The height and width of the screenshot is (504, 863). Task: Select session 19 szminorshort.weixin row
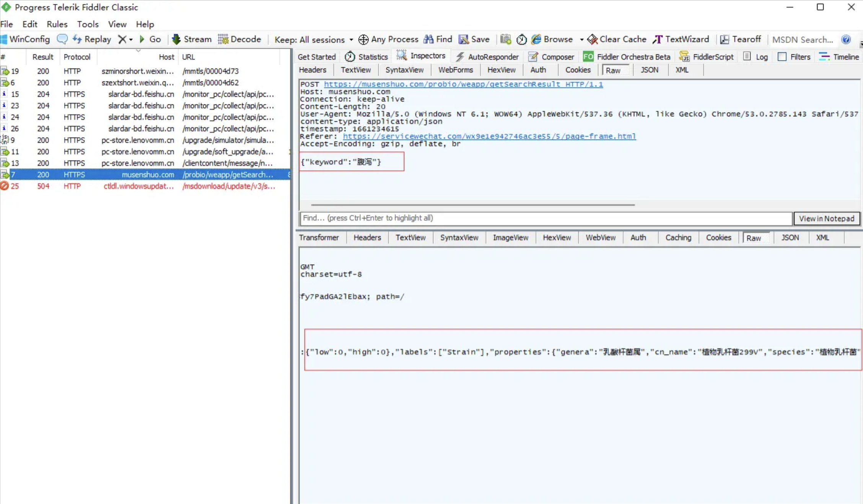(x=145, y=71)
